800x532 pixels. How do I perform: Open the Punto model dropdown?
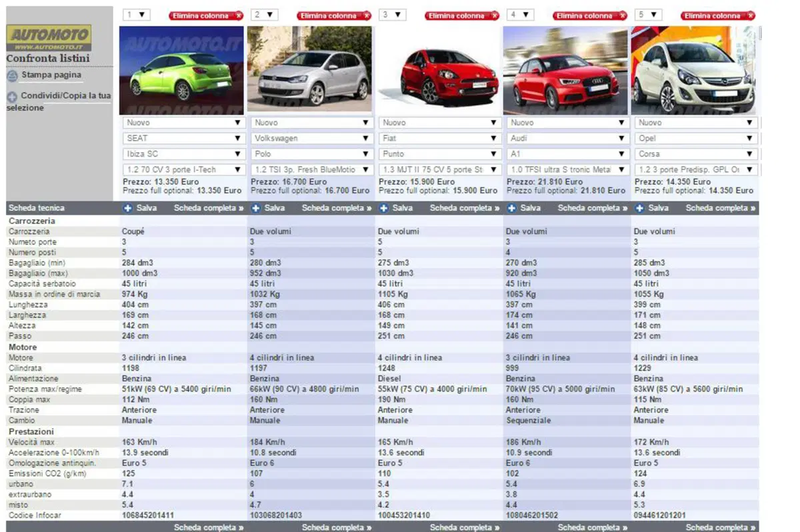(x=439, y=154)
